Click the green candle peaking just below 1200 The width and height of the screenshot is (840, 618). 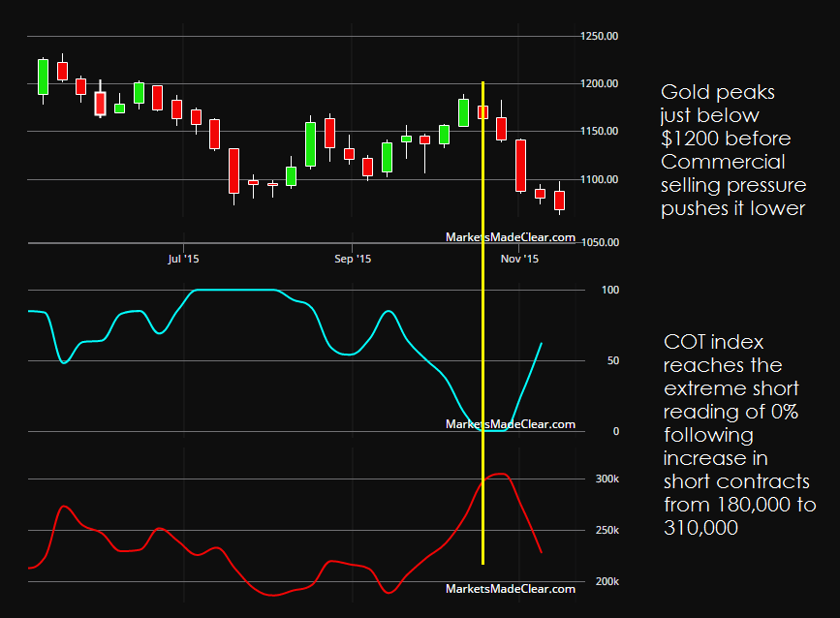(x=464, y=112)
